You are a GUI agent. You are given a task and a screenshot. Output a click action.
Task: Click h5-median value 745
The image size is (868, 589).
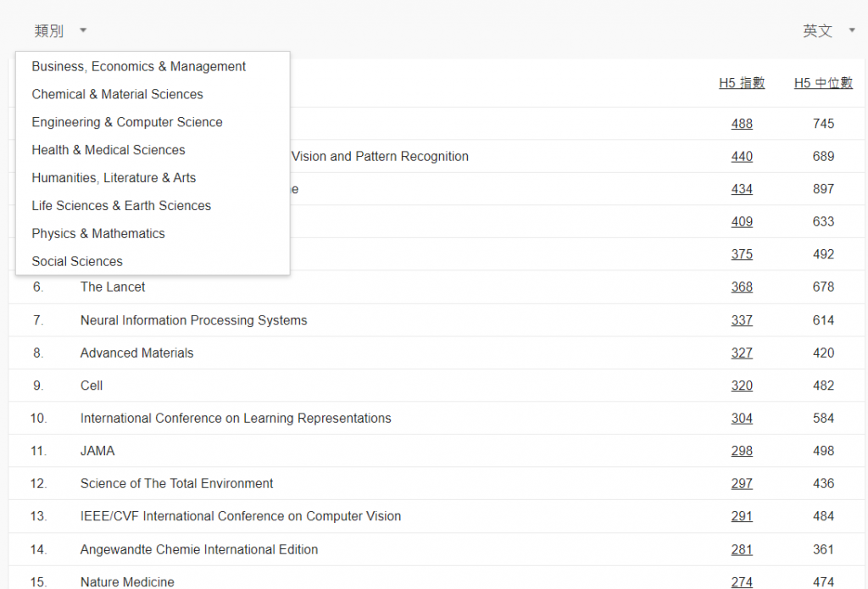(823, 124)
